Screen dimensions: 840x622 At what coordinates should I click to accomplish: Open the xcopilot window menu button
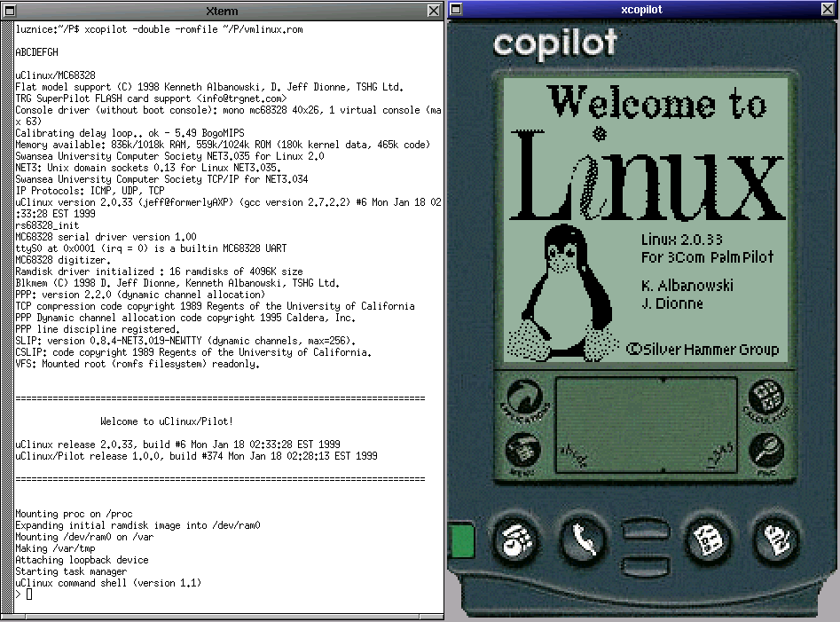pos(455,9)
